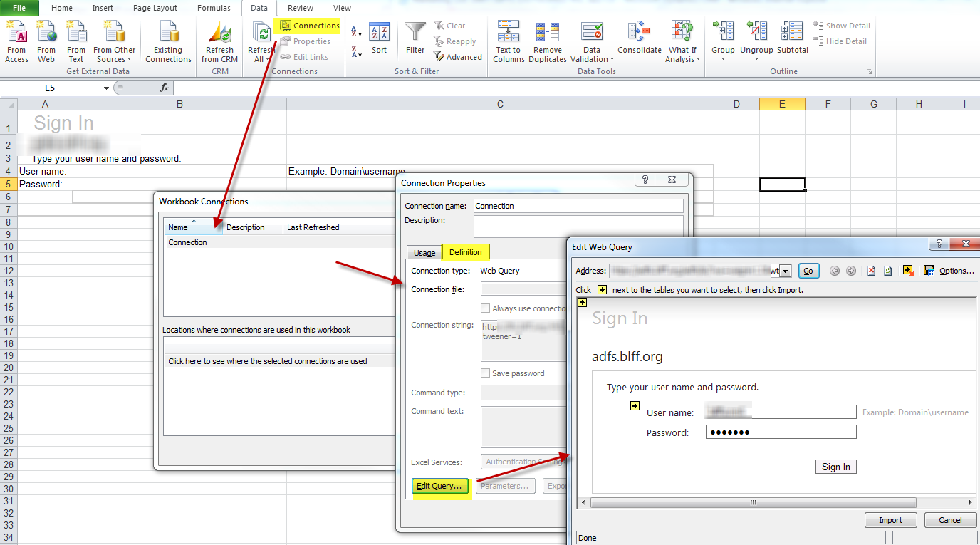Open the Outline dialog launcher
Screen dimensions: 980x545
click(869, 72)
